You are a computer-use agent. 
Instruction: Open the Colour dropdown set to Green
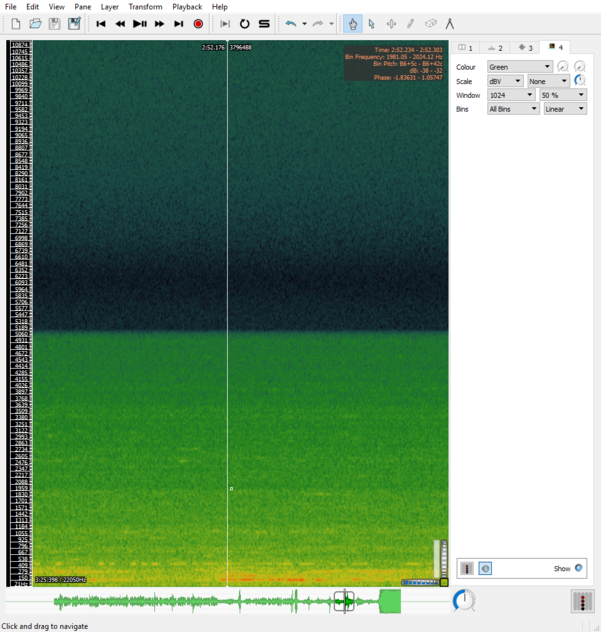click(x=519, y=67)
